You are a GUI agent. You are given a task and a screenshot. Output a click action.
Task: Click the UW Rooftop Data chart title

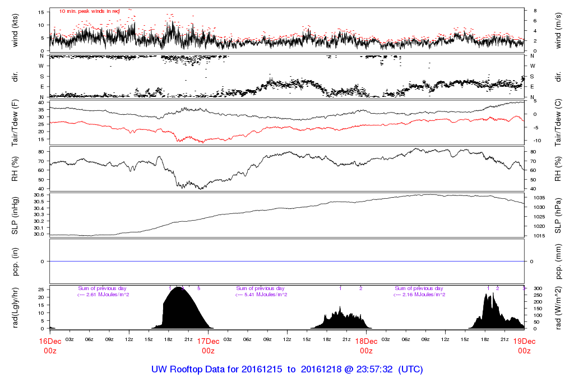287,370
